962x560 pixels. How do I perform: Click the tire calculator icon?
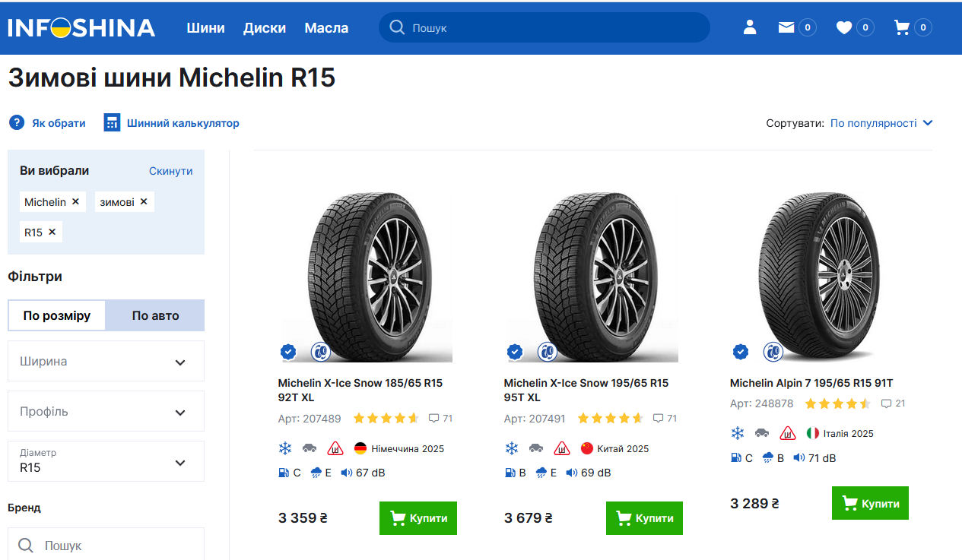click(x=112, y=123)
